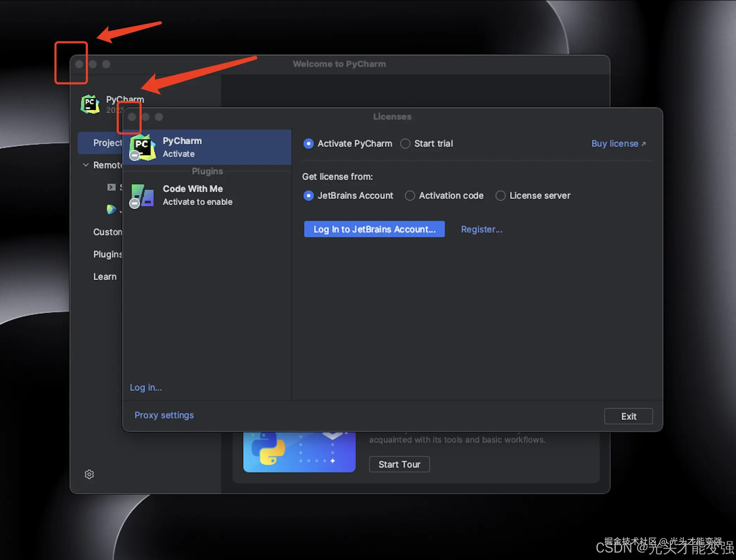The height and width of the screenshot is (560, 736).
Task: Switch to the Plugins sidebar tab
Action: coord(107,254)
